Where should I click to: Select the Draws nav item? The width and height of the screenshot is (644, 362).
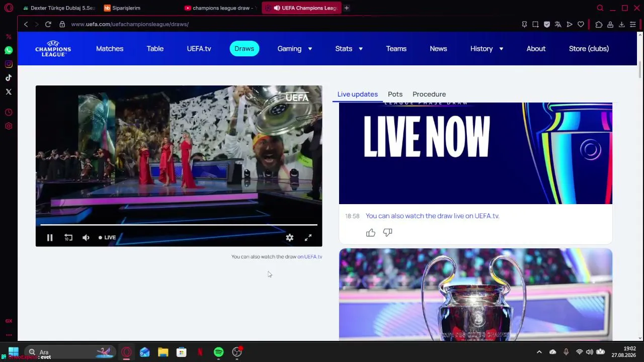(x=245, y=49)
